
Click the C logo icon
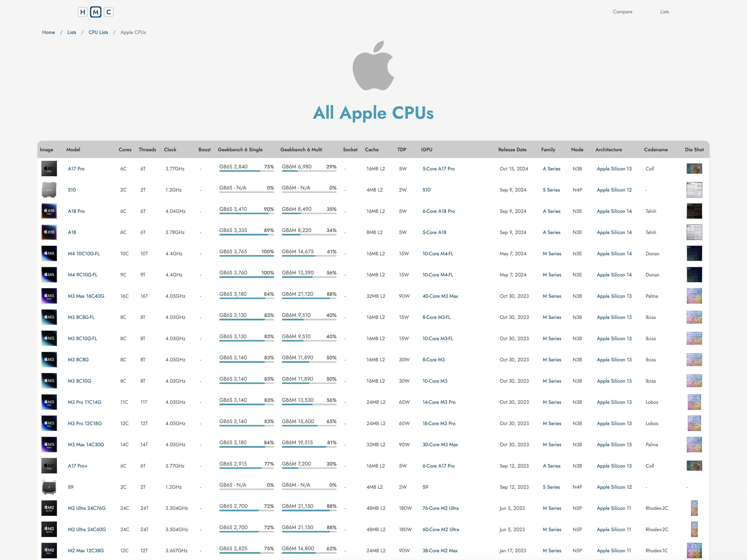[x=108, y=12]
